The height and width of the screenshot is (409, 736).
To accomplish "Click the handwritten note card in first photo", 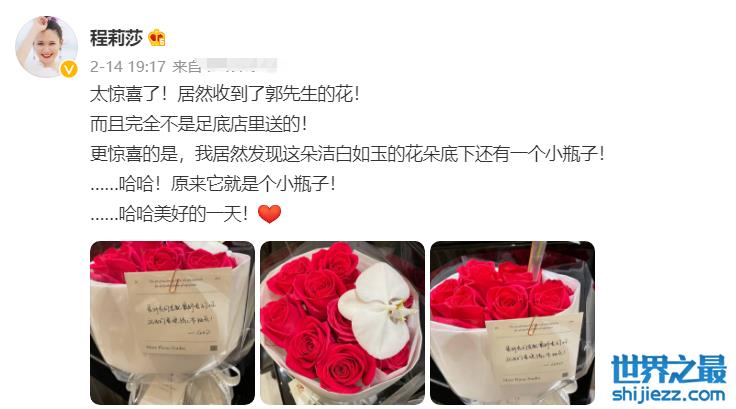I will 179,312.
